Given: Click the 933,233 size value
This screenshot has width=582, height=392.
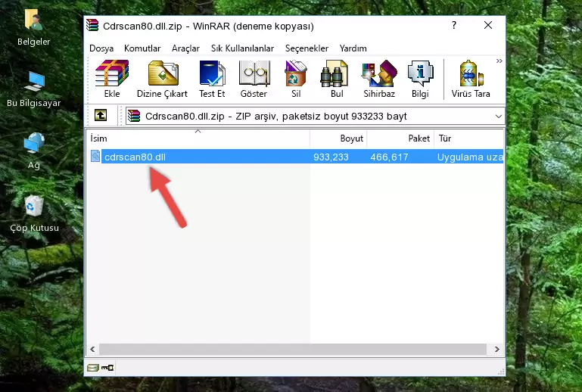Looking at the screenshot, I should point(331,157).
